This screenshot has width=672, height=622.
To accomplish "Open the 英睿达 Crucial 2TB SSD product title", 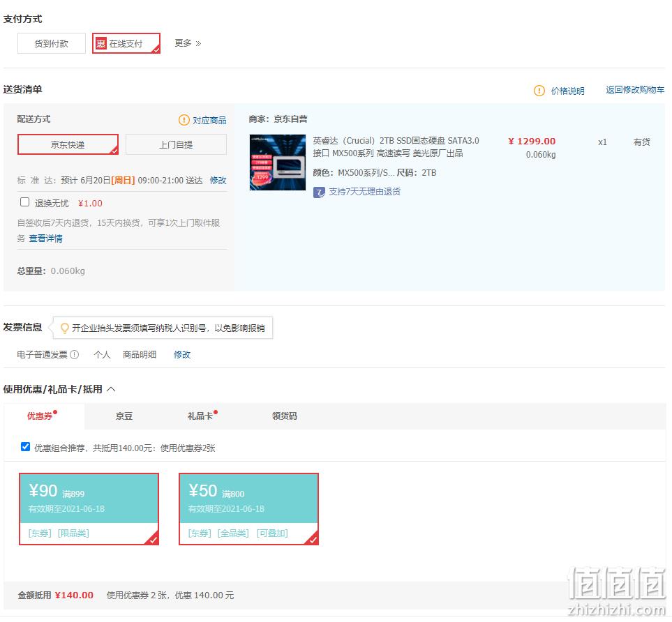I will point(396,147).
